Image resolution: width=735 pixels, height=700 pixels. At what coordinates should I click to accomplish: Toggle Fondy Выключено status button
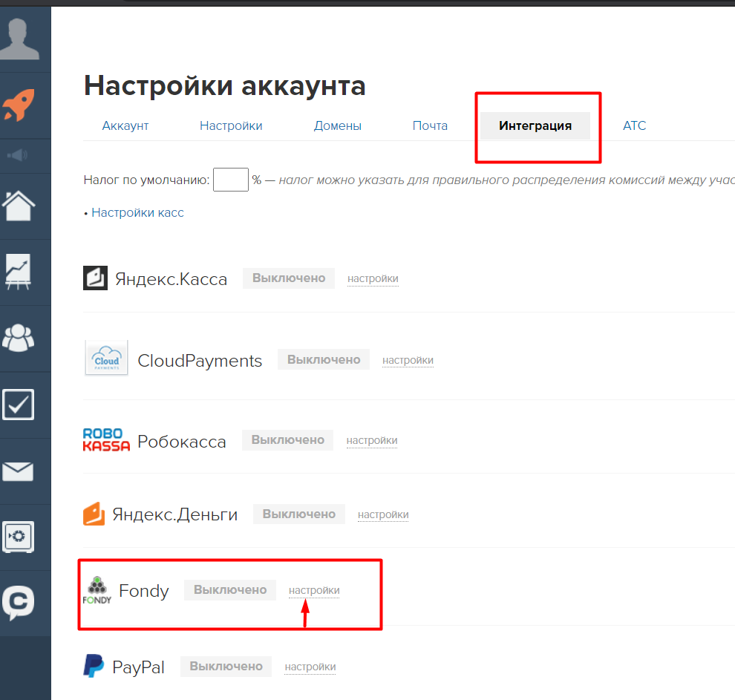coord(230,590)
